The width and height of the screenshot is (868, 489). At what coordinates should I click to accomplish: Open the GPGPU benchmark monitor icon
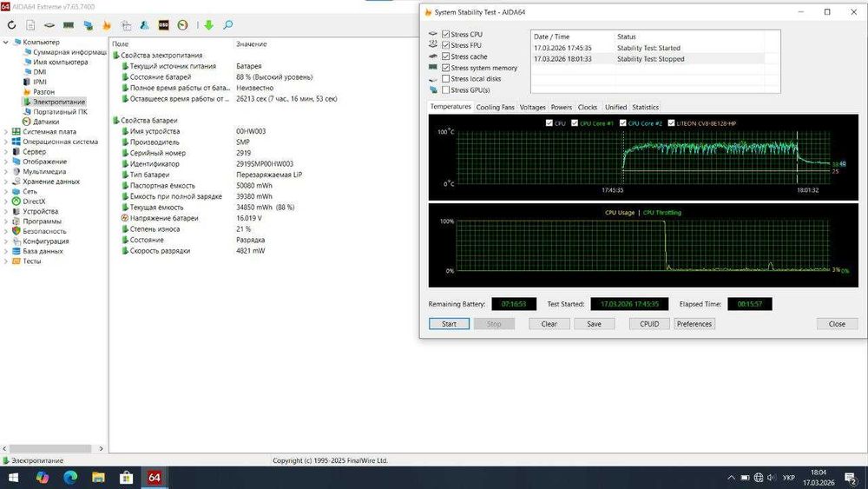[88, 25]
